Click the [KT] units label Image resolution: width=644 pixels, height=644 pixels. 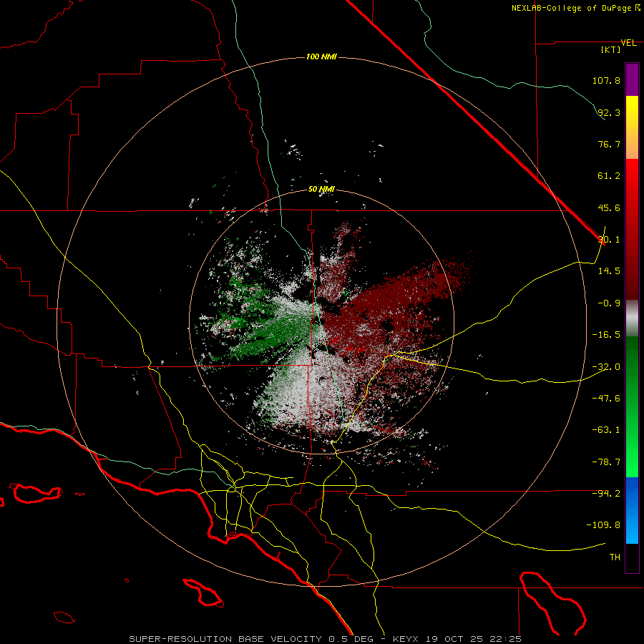click(611, 49)
